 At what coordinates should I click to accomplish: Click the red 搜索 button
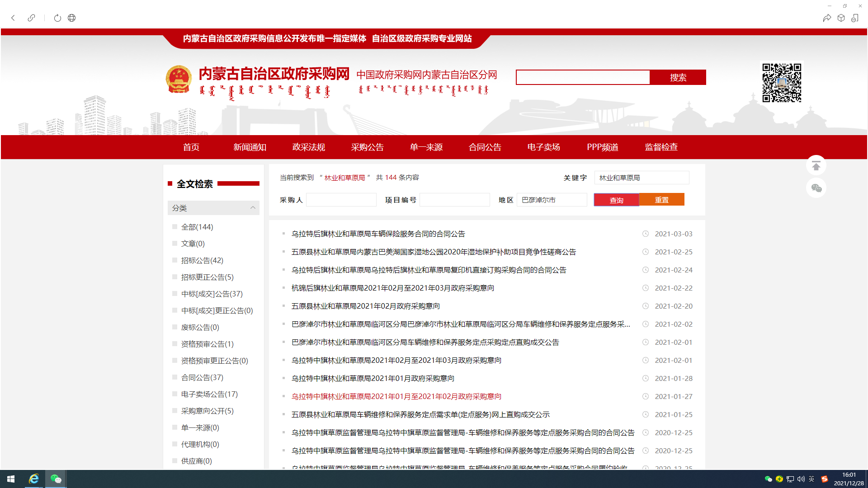(x=678, y=77)
